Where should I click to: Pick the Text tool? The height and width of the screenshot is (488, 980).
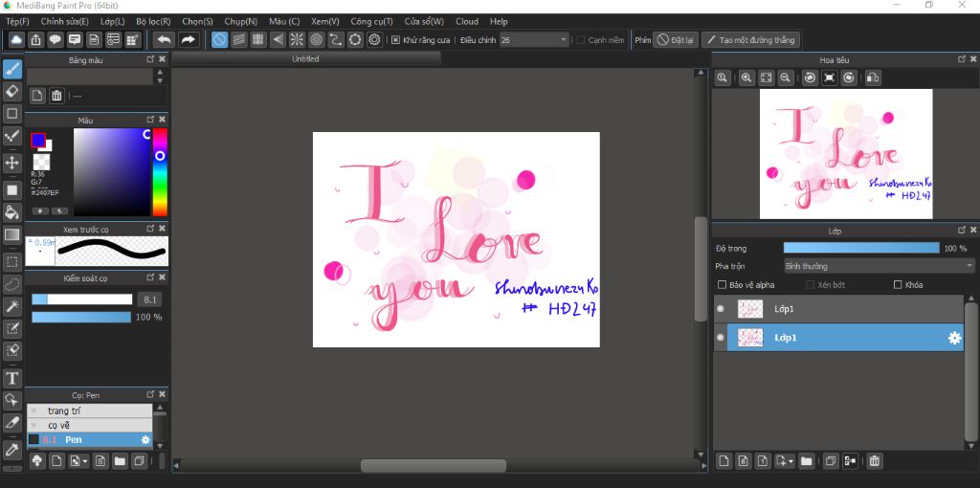12,378
